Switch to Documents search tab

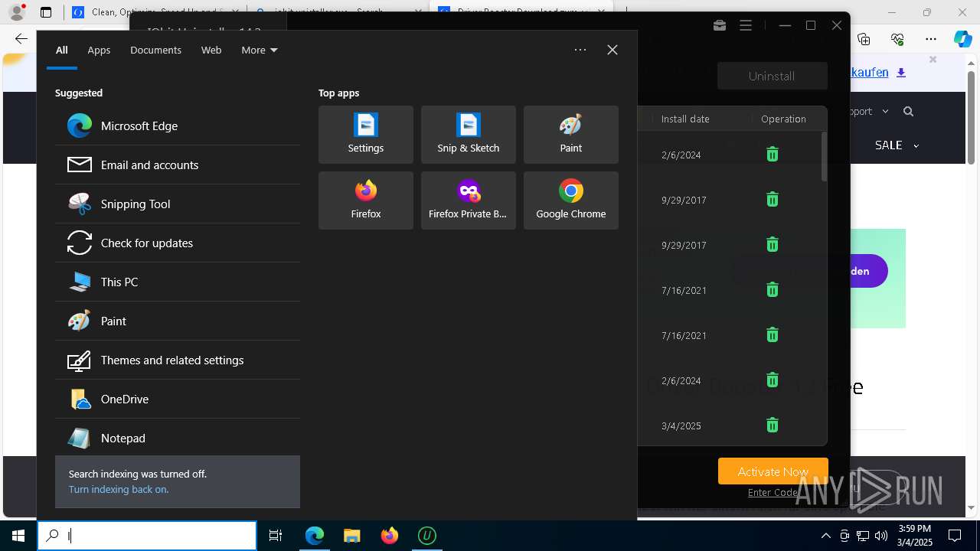pos(155,50)
